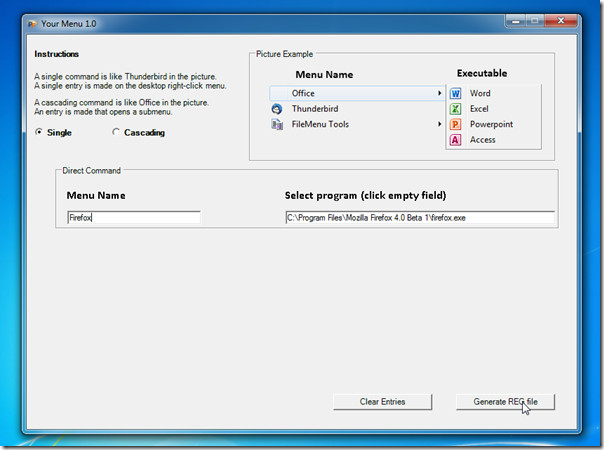Screen dimensions: 604x450
Task: Click the Direct Command group label
Action: pyautogui.click(x=91, y=171)
